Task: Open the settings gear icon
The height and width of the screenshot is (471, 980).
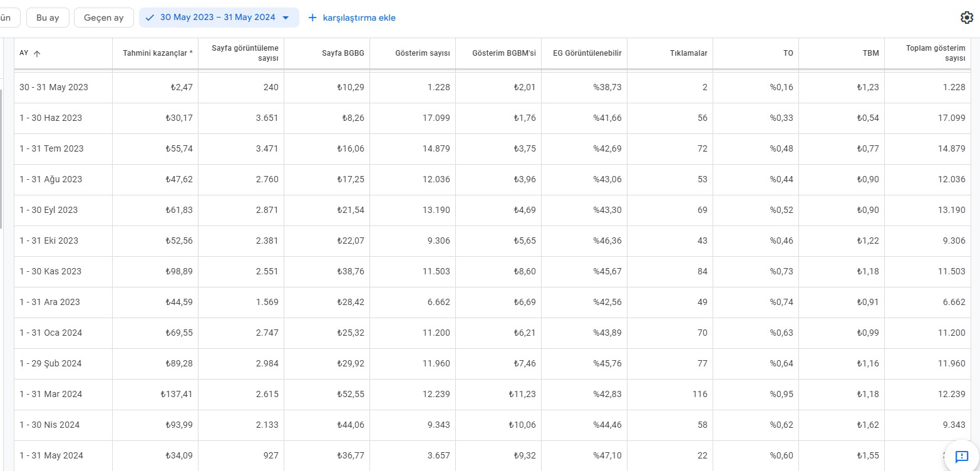Action: point(966,18)
